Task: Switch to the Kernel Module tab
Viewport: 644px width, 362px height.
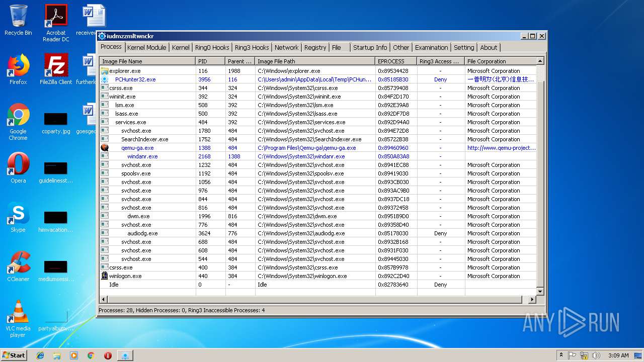Action: [146, 47]
